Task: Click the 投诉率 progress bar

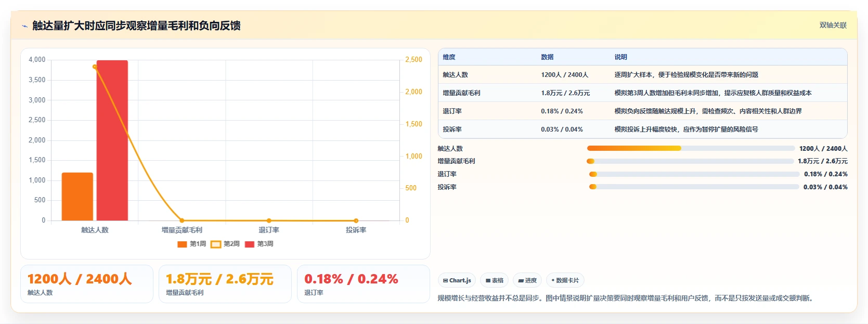Action: tap(694, 187)
